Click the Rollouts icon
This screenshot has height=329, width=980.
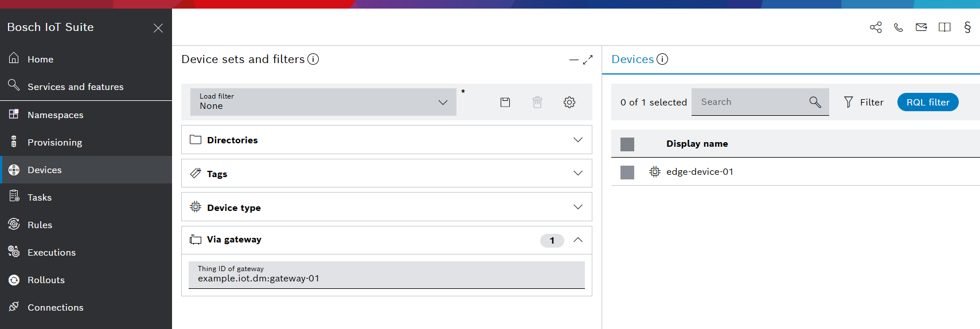tap(14, 280)
